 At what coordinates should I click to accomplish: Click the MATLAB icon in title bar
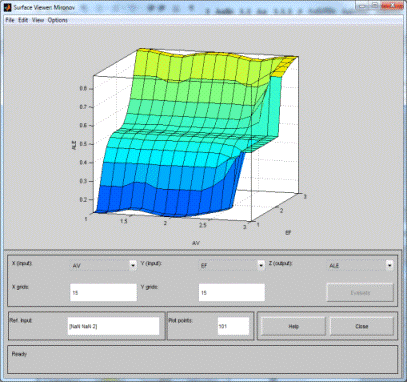click(7, 7)
